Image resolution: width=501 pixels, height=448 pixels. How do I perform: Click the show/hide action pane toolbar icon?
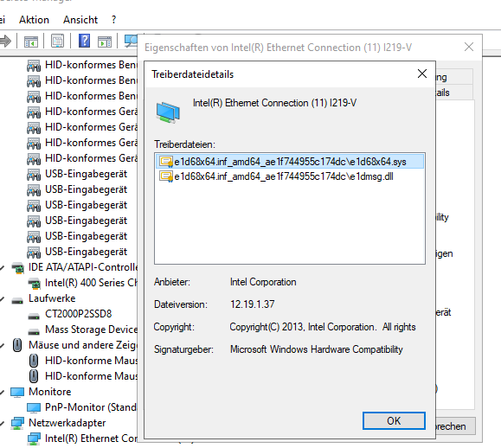click(105, 42)
